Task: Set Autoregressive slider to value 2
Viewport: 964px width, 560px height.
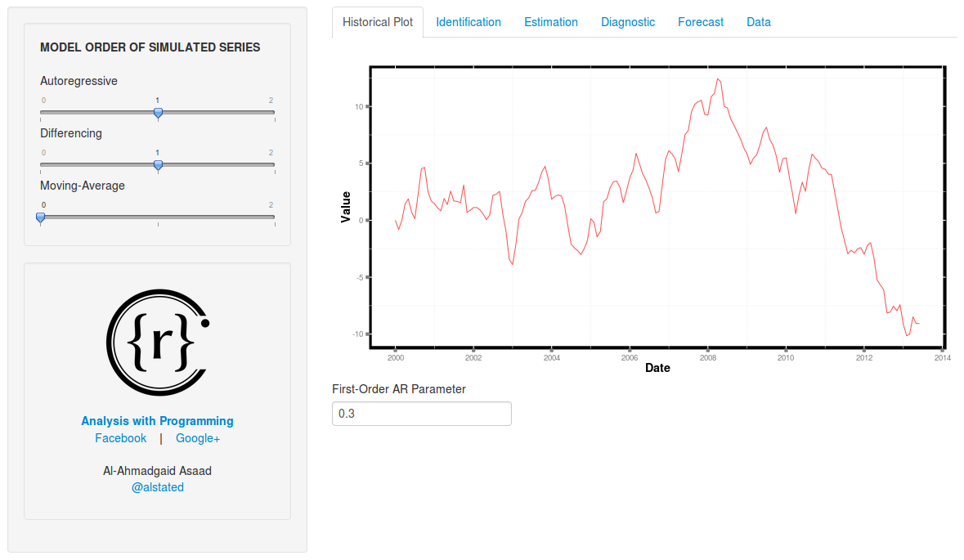Action: click(274, 113)
